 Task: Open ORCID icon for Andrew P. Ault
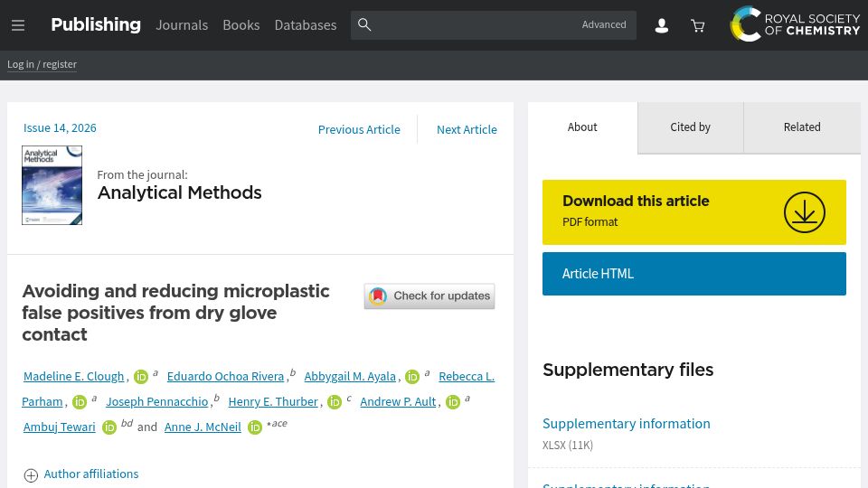pos(453,402)
